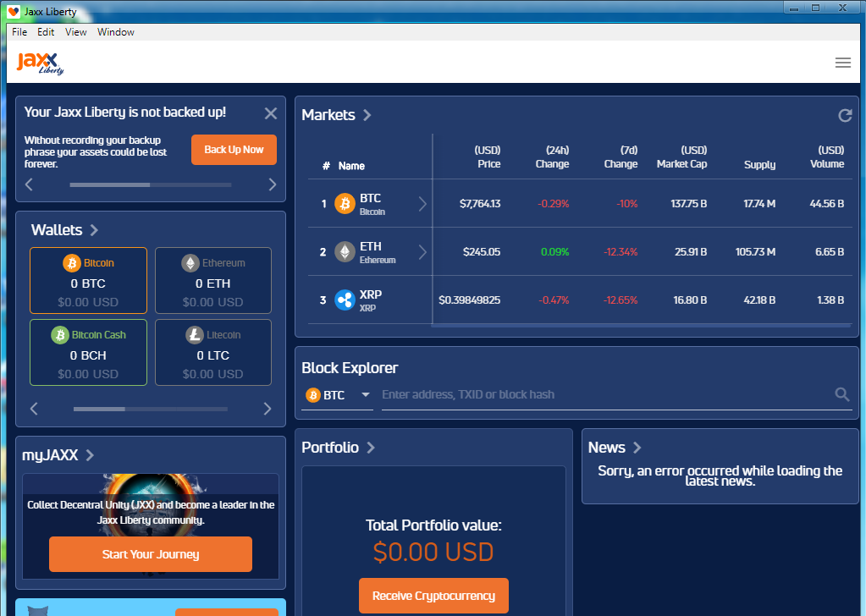Click the $0.00 USD total portfolio value
The image size is (866, 616).
433,552
